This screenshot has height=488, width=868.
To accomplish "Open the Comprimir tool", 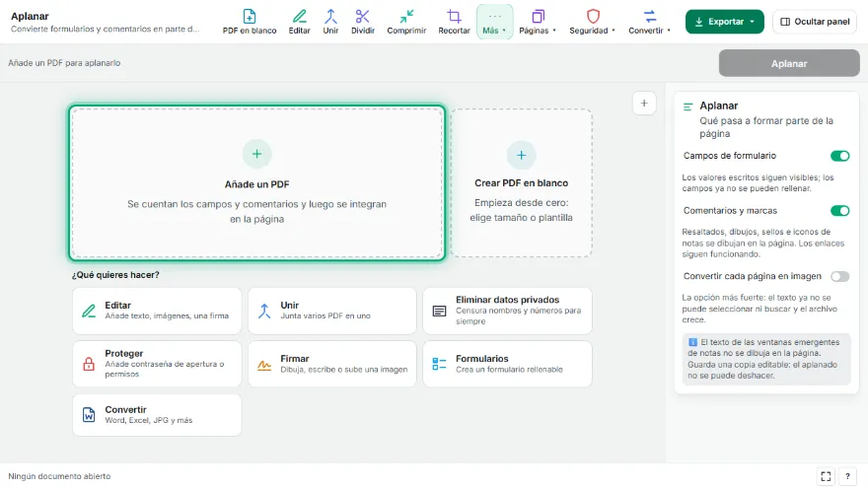I will point(406,22).
